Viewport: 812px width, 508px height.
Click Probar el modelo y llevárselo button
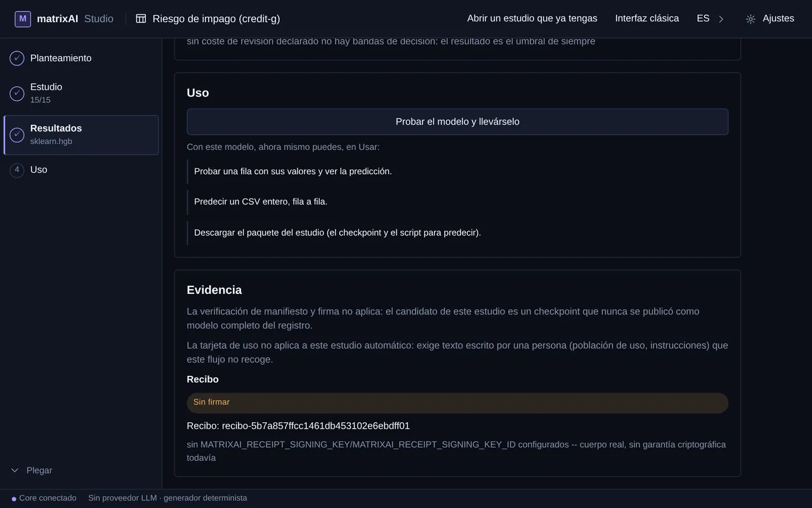point(457,122)
